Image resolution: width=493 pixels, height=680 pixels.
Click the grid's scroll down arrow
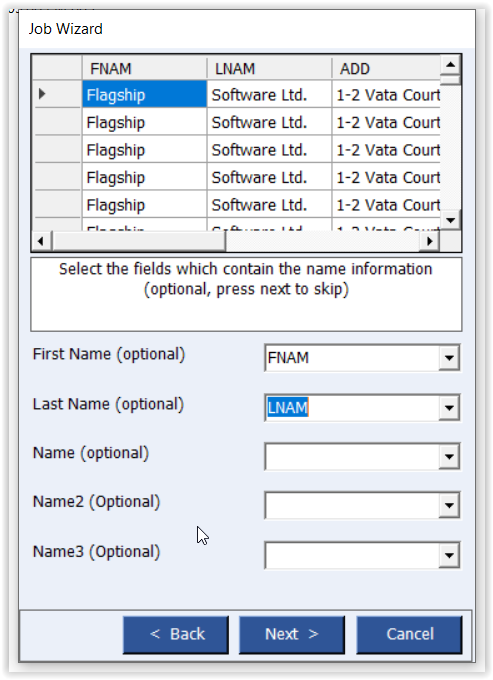click(451, 220)
